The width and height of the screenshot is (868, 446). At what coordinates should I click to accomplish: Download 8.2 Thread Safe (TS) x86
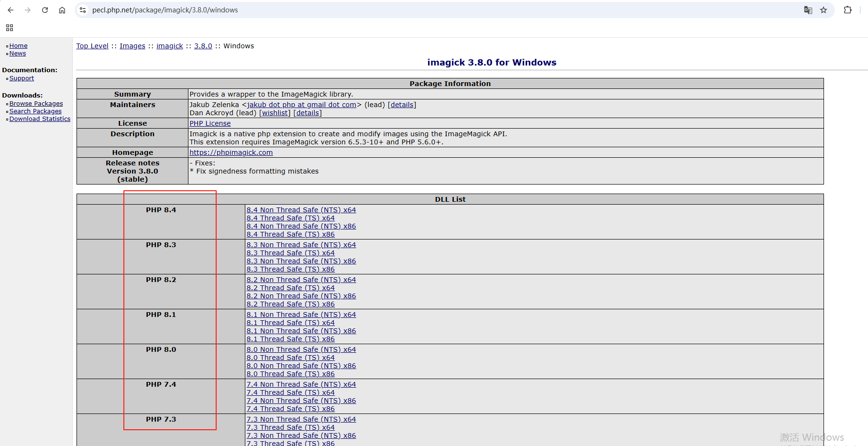coord(291,304)
